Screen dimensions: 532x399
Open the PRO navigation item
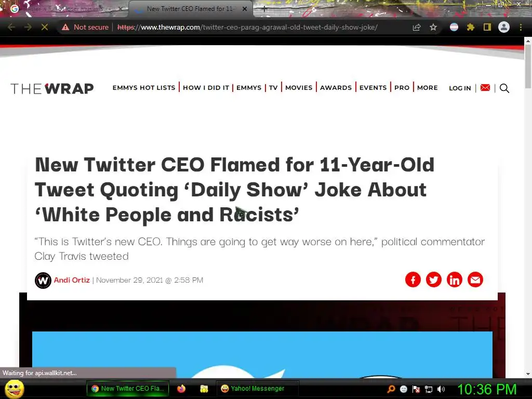[402, 87]
